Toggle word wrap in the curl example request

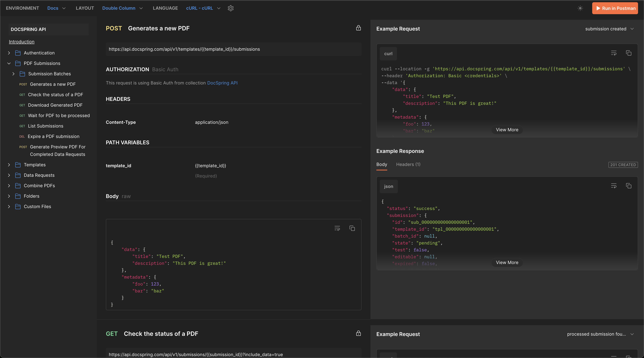coord(614,53)
